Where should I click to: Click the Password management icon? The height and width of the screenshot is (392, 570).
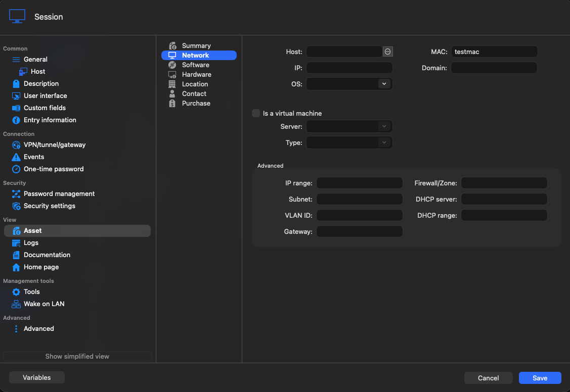(x=16, y=194)
